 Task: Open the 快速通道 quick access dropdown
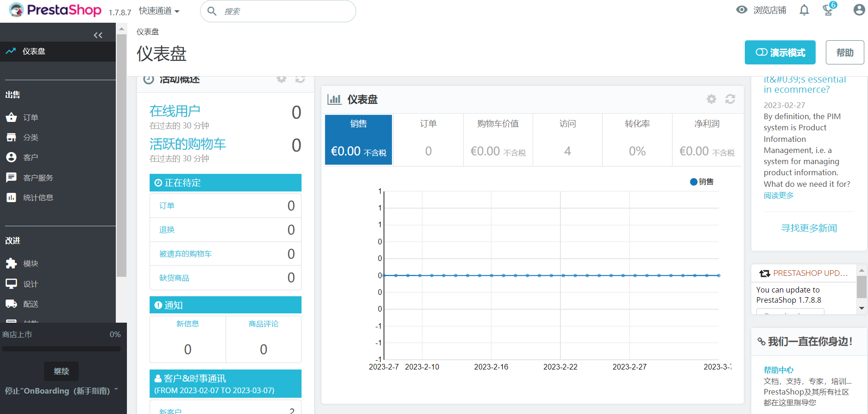pos(159,11)
